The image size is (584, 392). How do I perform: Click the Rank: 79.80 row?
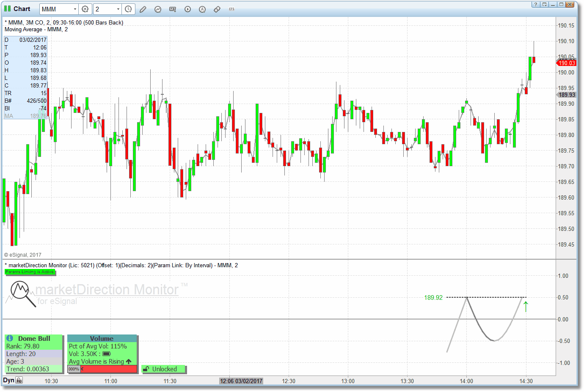34,346
